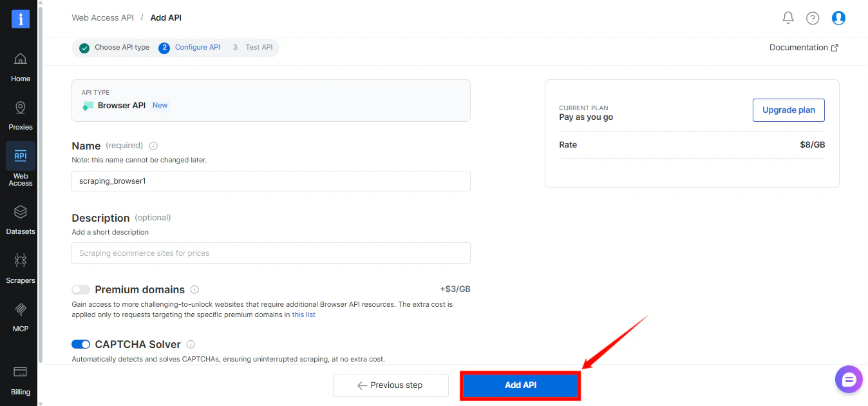Select the Web Access sidebar icon

point(20,161)
